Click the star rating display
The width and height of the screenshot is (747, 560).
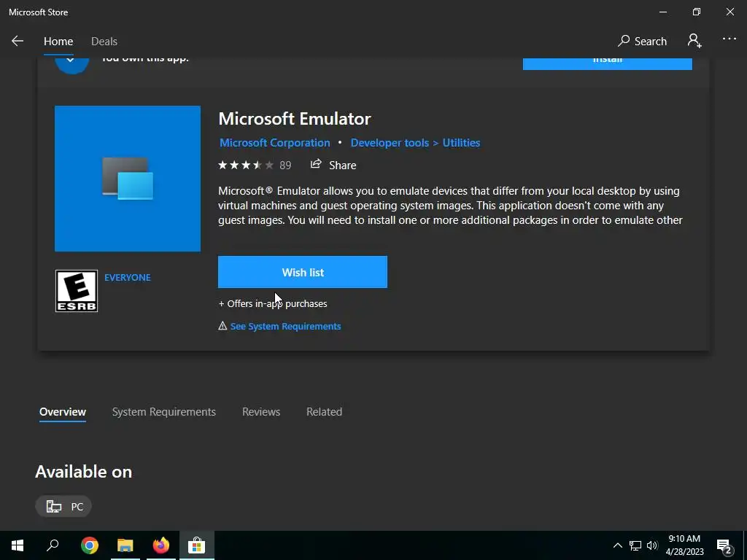(246, 166)
